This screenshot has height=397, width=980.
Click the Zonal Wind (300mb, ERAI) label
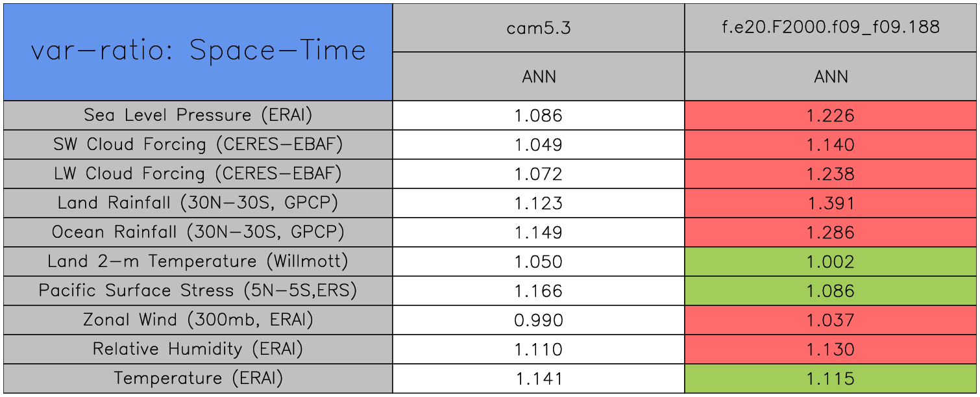(x=198, y=320)
